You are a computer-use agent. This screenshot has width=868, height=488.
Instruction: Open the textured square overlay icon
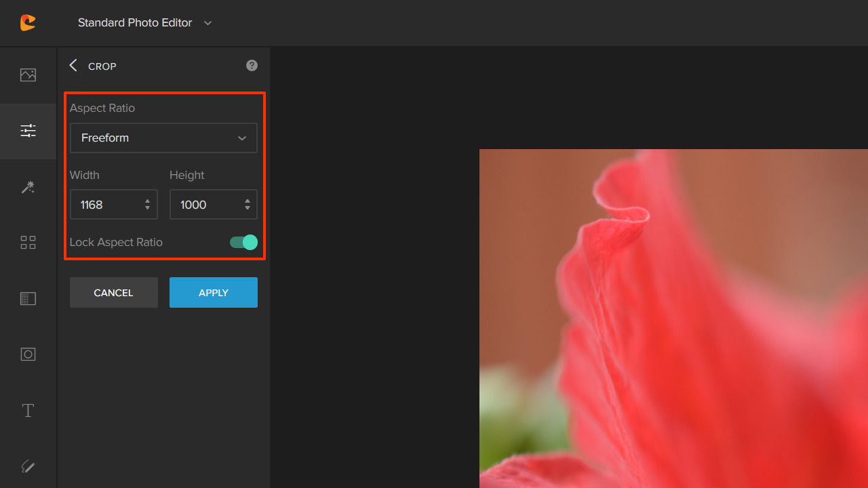click(x=28, y=298)
